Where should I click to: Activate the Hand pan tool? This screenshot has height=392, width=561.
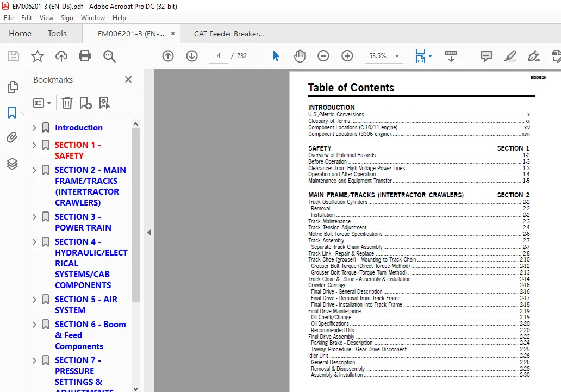(300, 56)
